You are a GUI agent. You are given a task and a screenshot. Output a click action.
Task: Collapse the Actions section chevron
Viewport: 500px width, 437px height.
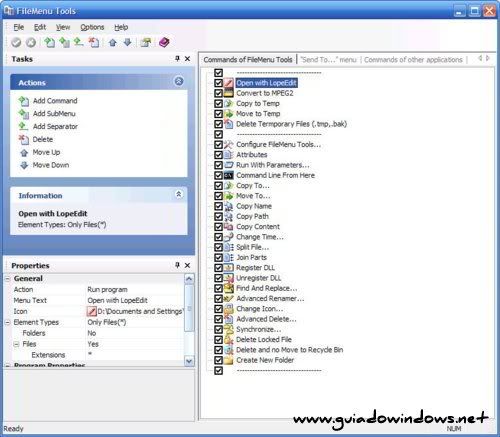(179, 81)
